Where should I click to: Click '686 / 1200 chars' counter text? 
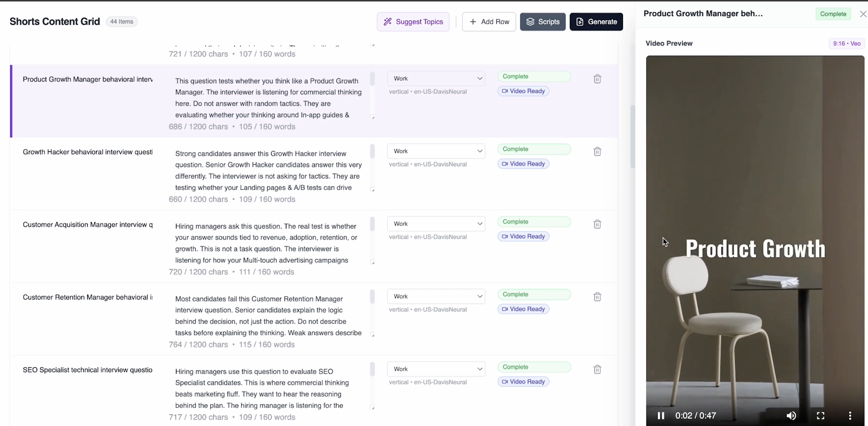tap(198, 127)
